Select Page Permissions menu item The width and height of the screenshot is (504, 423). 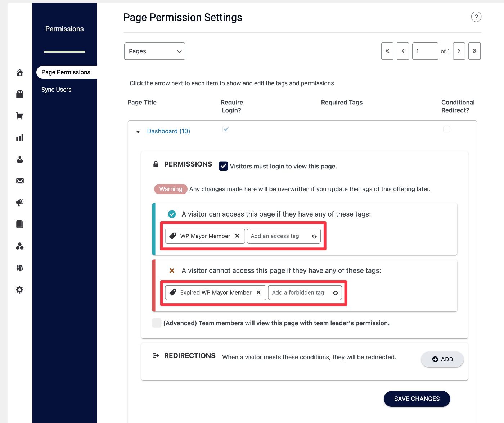66,72
